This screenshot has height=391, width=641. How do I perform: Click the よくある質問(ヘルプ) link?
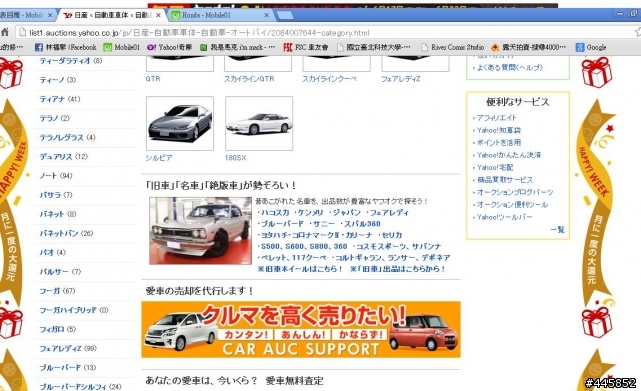(x=510, y=67)
